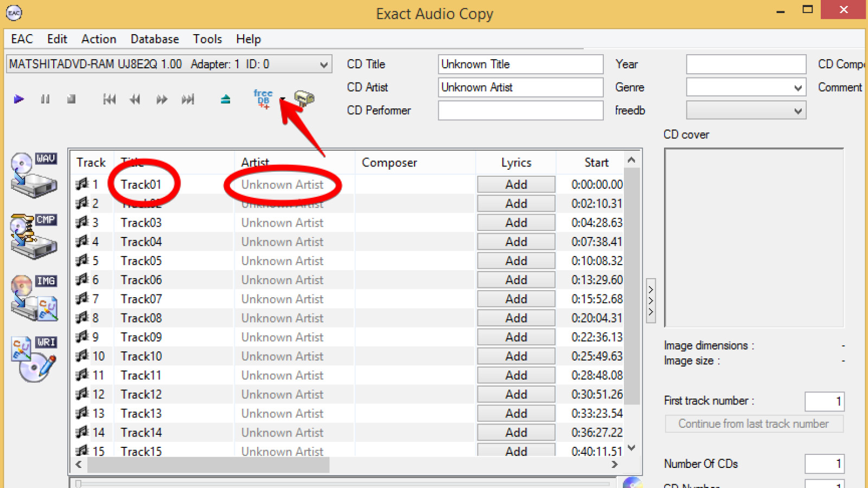Open the Database menu

click(155, 39)
